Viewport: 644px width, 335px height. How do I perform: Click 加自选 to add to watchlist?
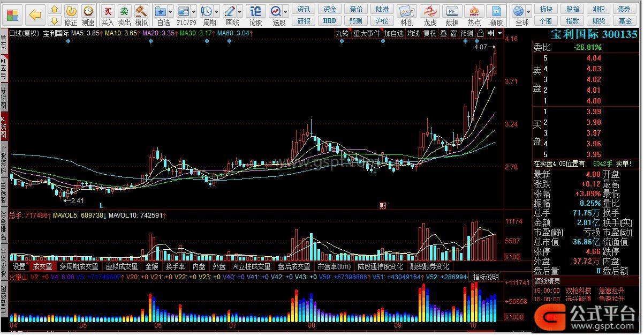click(393, 33)
